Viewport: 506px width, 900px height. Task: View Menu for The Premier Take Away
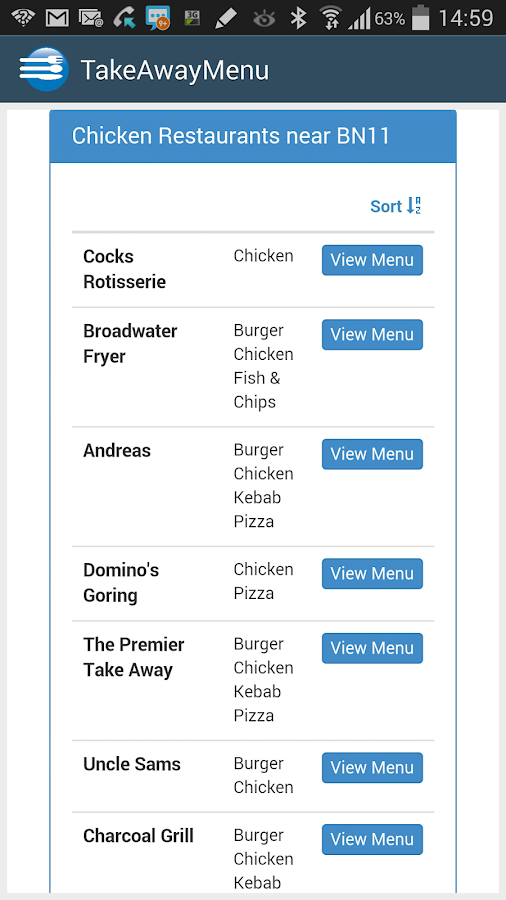(372, 648)
